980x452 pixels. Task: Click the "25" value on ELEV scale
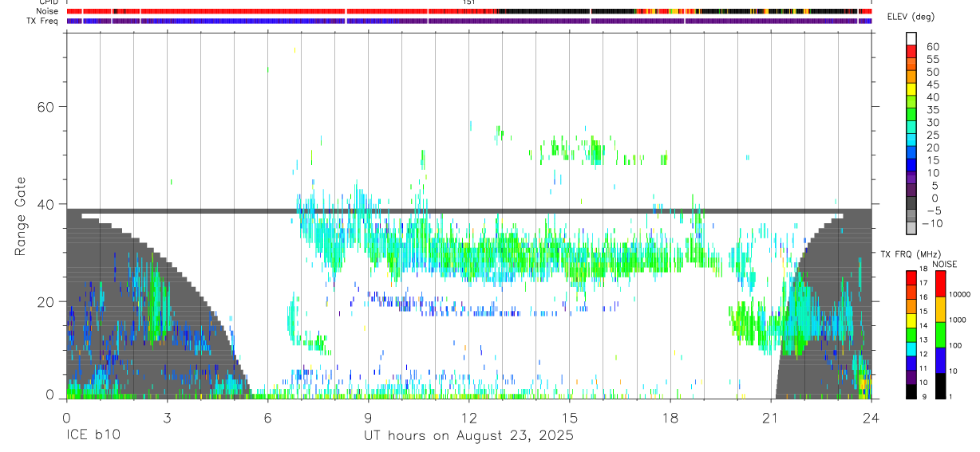[x=932, y=136]
